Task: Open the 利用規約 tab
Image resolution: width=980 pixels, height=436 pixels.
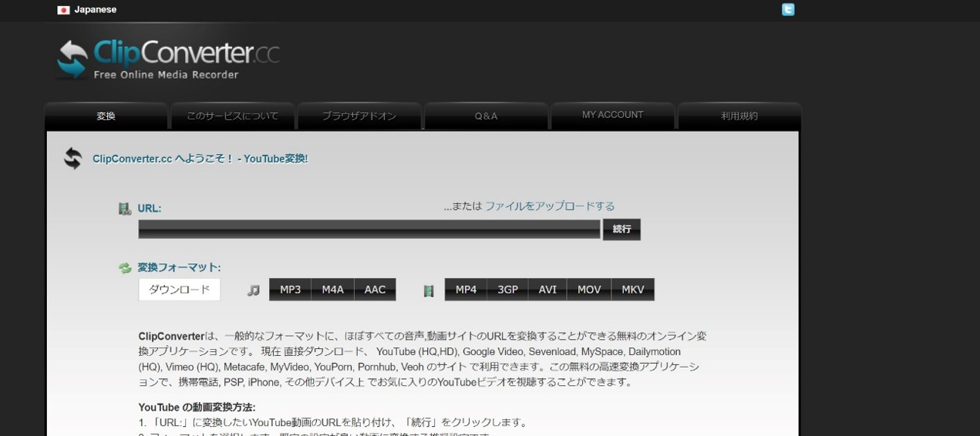Action: [739, 116]
